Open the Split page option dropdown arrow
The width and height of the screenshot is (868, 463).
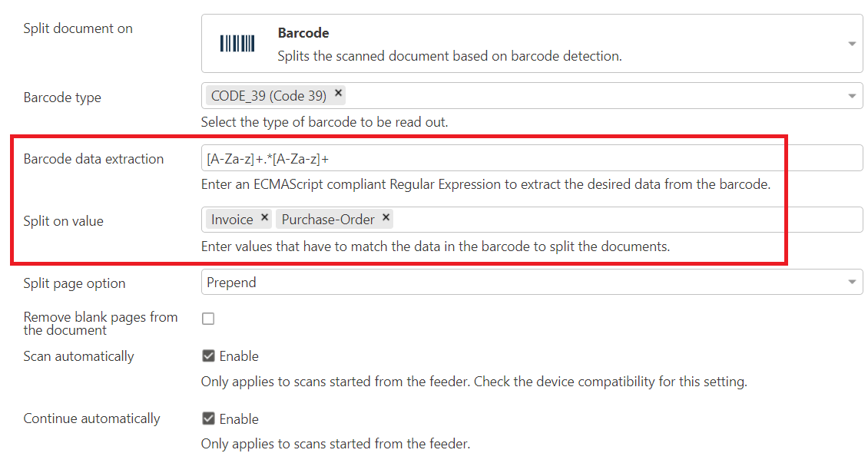852,282
